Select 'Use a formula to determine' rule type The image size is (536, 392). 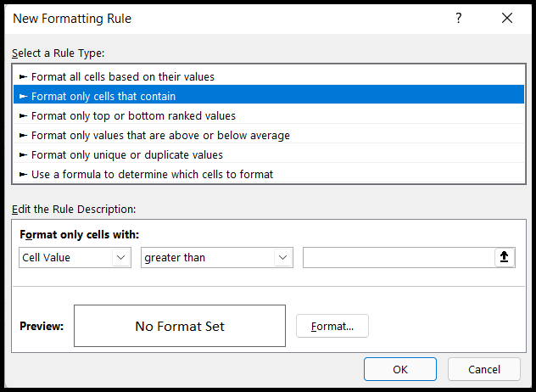coord(152,174)
